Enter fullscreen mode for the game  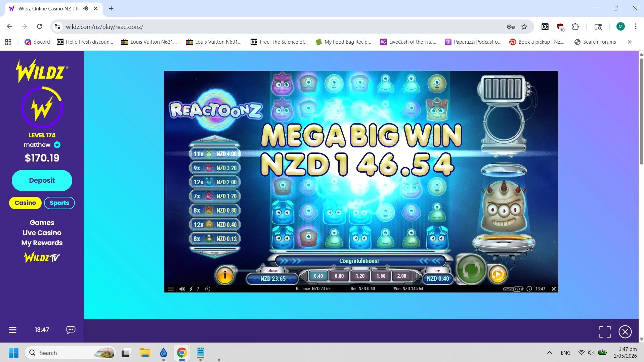[605, 332]
